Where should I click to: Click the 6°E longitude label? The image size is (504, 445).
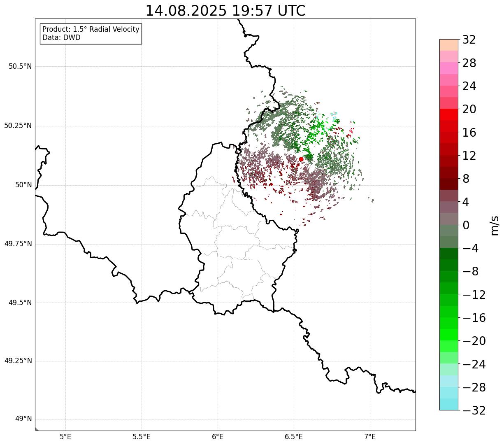point(218,437)
